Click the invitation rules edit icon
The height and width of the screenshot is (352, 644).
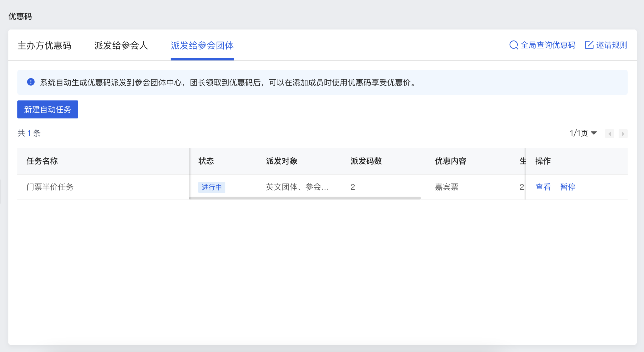tap(589, 45)
